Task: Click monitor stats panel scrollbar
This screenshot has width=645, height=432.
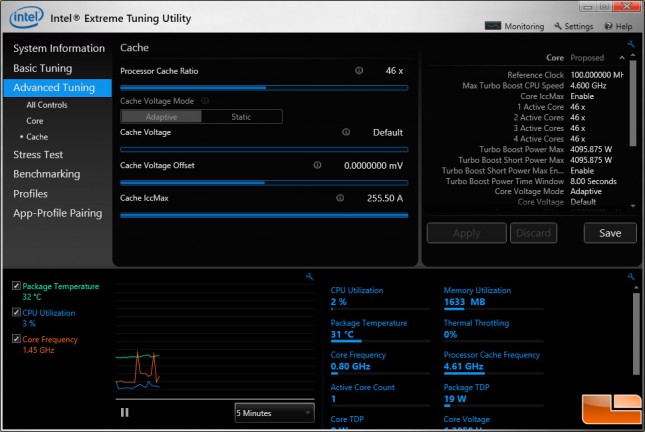Action: (x=636, y=333)
